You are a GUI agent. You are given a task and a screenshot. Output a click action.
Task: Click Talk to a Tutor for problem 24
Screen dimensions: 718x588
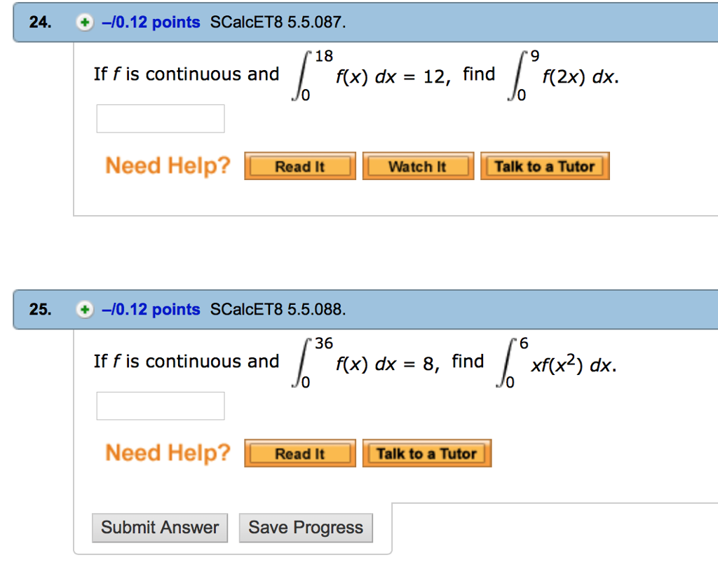pyautogui.click(x=545, y=166)
